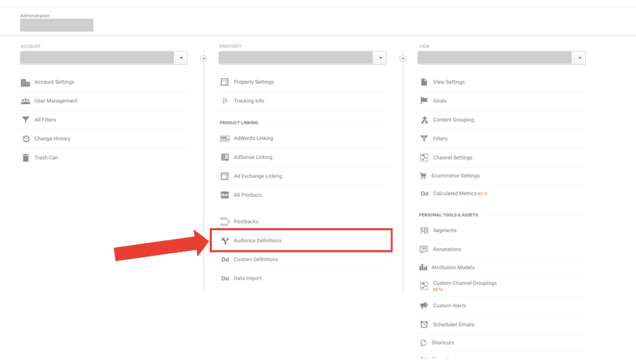Click the Trash Can bin icon
This screenshot has height=364, width=636.
coord(25,158)
